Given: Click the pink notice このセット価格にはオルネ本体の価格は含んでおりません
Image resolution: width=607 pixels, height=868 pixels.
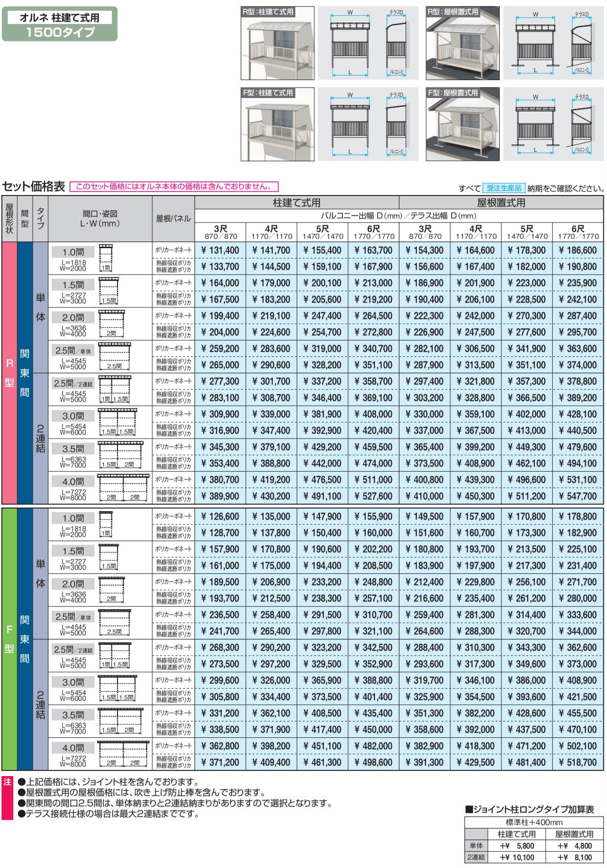Looking at the screenshot, I should (x=174, y=187).
